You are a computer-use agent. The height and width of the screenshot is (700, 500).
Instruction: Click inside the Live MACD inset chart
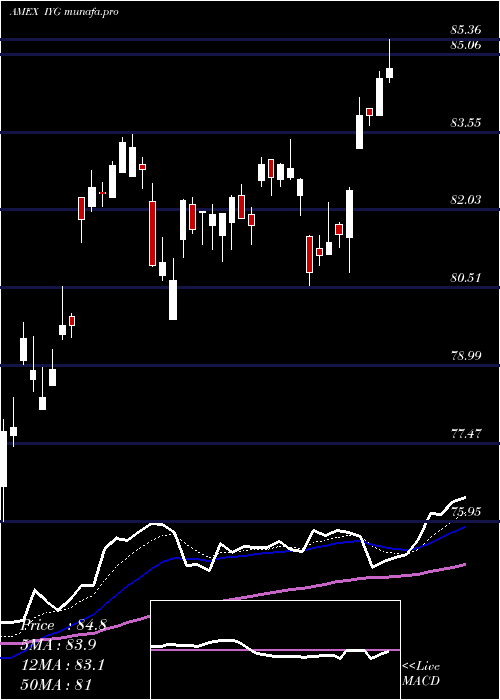pyautogui.click(x=275, y=650)
